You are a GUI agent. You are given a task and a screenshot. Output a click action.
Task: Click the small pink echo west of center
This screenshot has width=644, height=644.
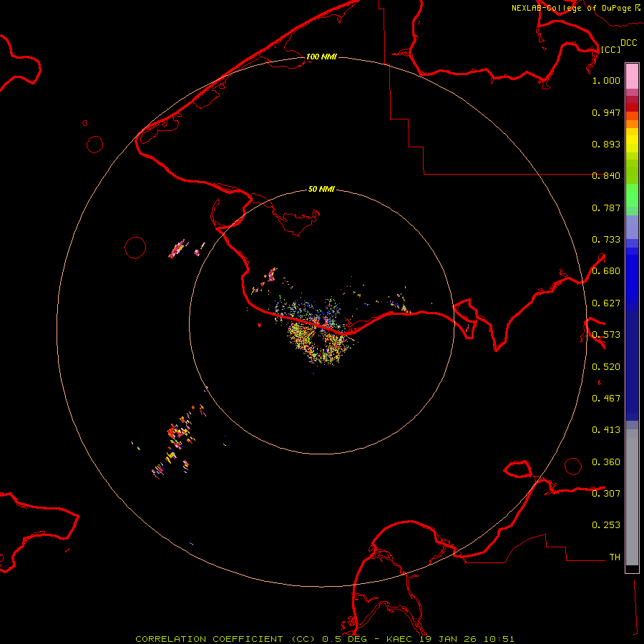pyautogui.click(x=177, y=250)
